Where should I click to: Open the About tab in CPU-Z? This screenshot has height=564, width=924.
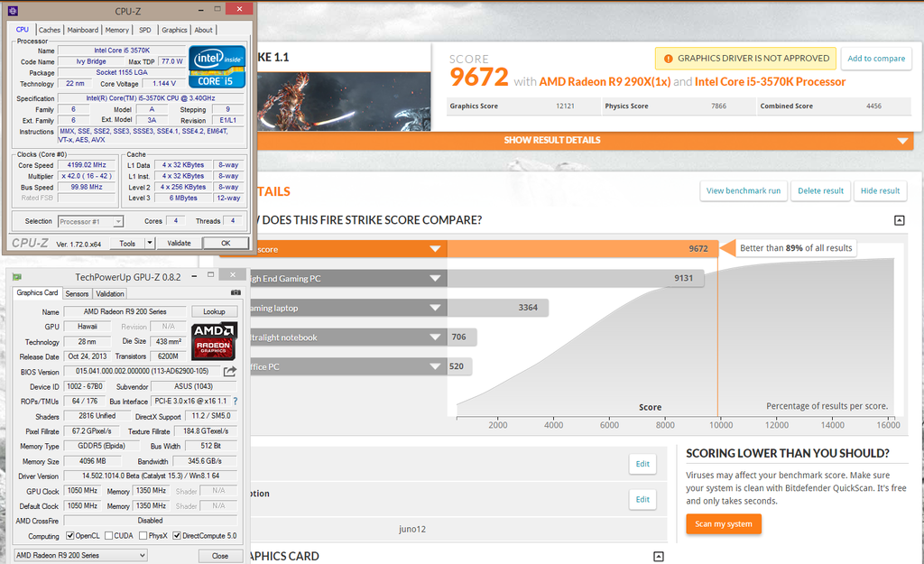click(203, 30)
